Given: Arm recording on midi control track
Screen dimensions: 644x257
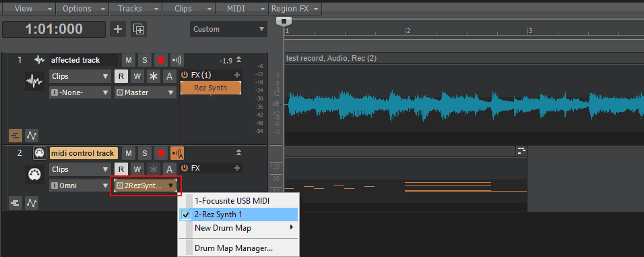Looking at the screenshot, I should coord(160,153).
